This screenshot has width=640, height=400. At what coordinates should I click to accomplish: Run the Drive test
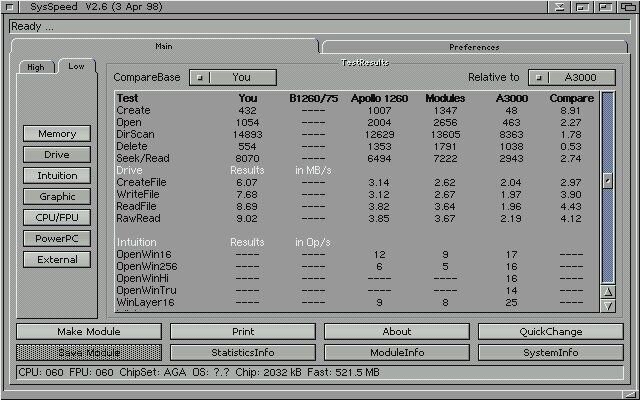tap(57, 155)
